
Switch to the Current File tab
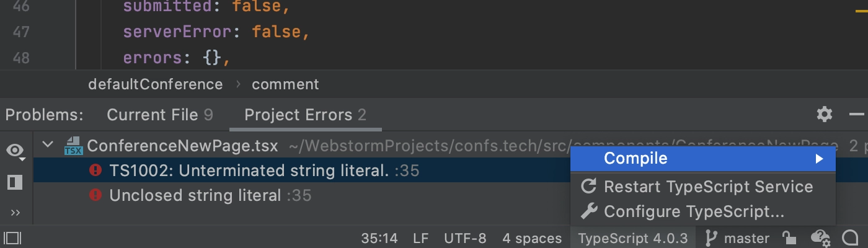(x=160, y=115)
